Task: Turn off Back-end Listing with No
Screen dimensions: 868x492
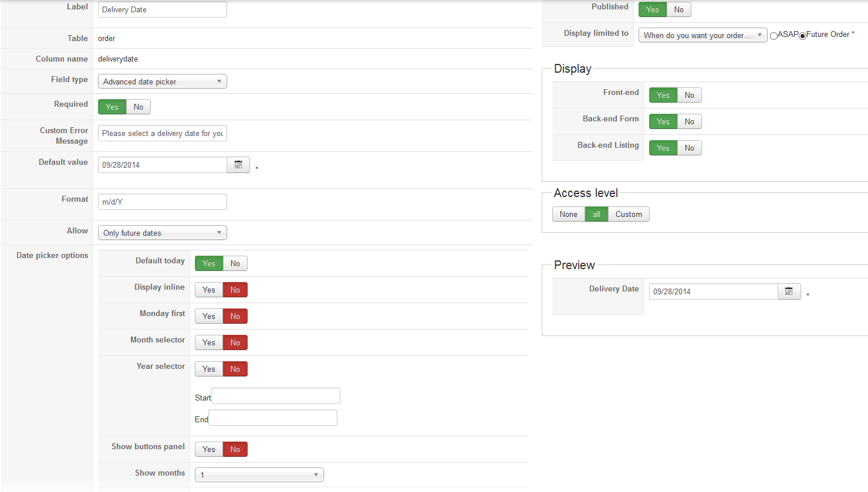Action: pyautogui.click(x=690, y=148)
